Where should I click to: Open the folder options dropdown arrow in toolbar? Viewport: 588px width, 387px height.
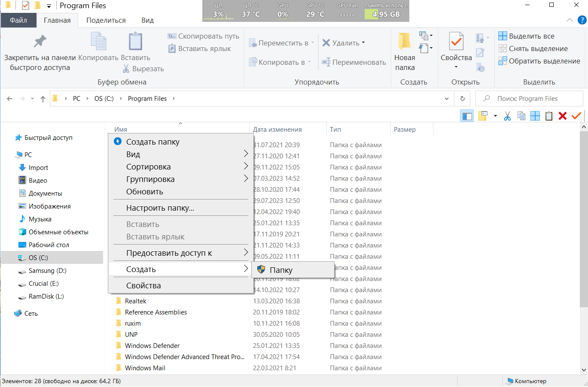pyautogui.click(x=495, y=116)
